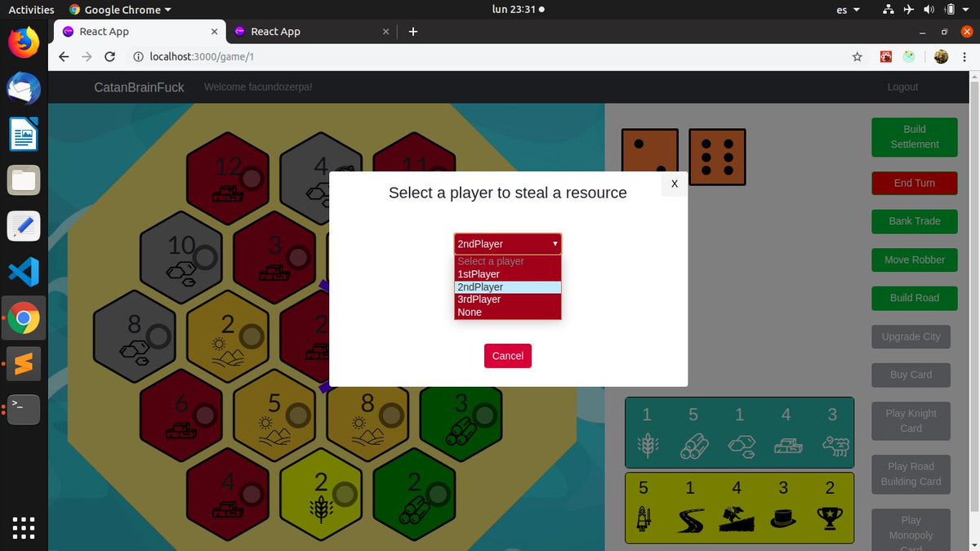Image resolution: width=980 pixels, height=551 pixels.
Task: Click the victory point trophy icon
Action: click(831, 518)
